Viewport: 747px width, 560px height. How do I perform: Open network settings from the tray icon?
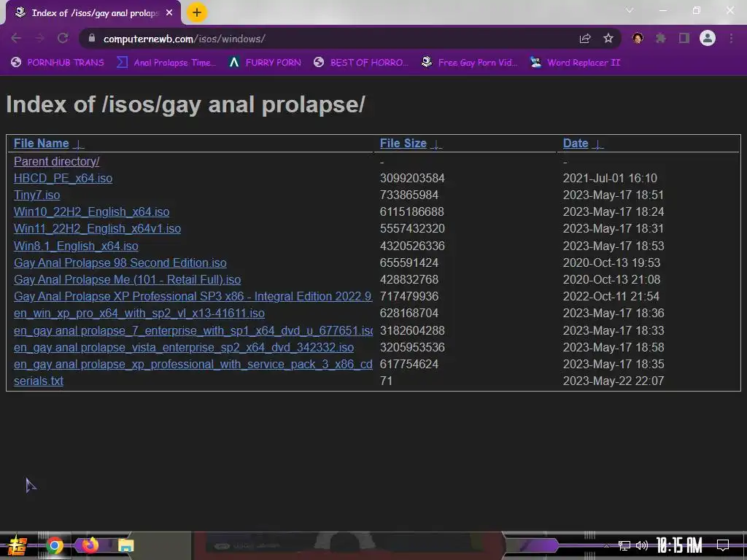coord(624,545)
